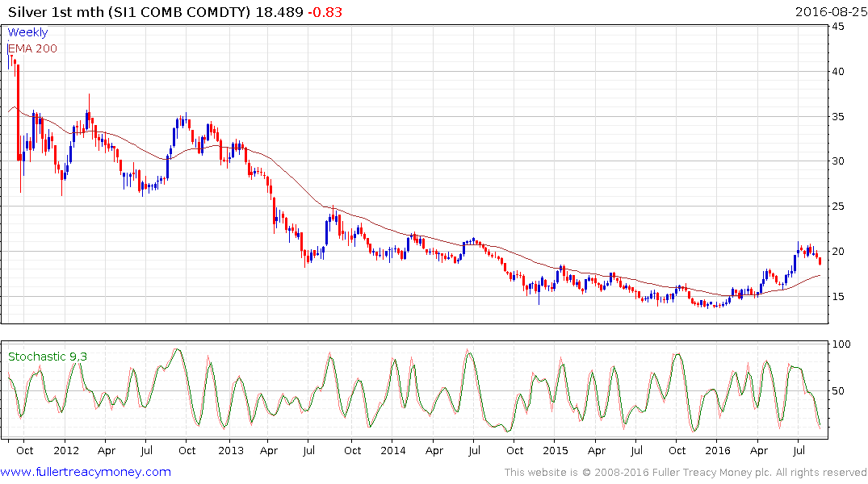Click the chart date 2016-08-25
Screen dimensions: 868x484
(831, 12)
